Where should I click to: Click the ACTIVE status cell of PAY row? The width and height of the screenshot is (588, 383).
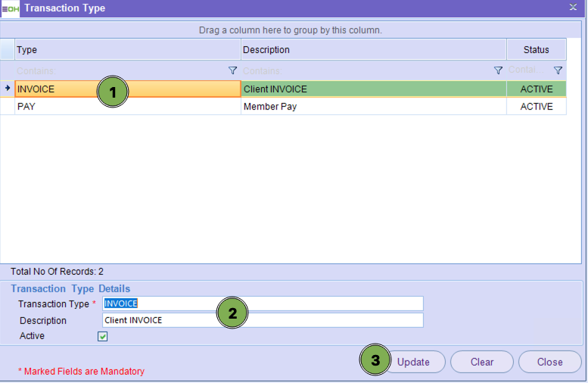pos(536,107)
